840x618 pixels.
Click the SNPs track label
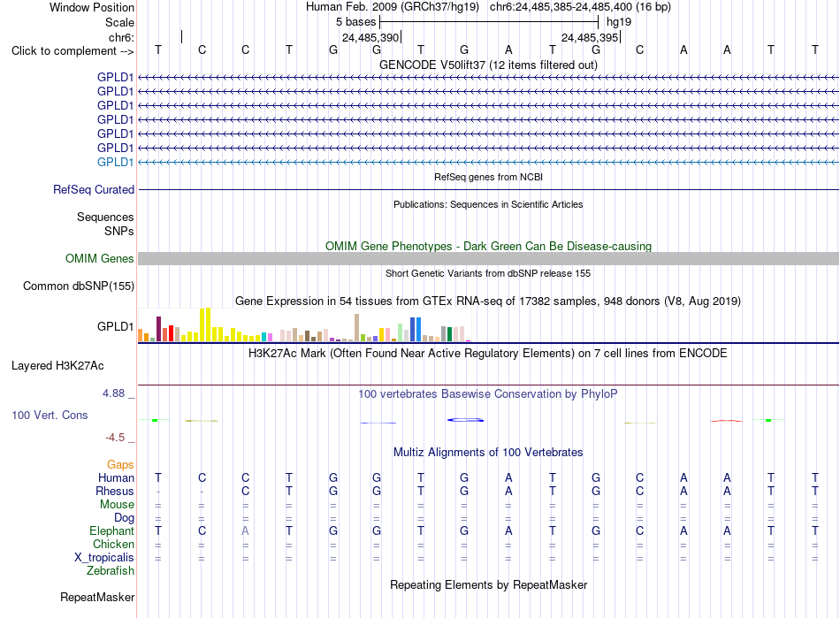(x=119, y=231)
